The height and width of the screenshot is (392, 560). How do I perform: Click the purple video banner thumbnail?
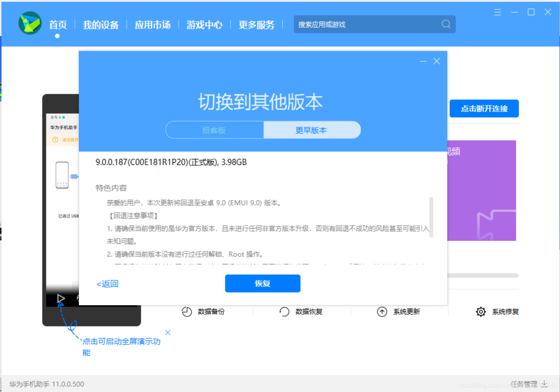pyautogui.click(x=481, y=191)
